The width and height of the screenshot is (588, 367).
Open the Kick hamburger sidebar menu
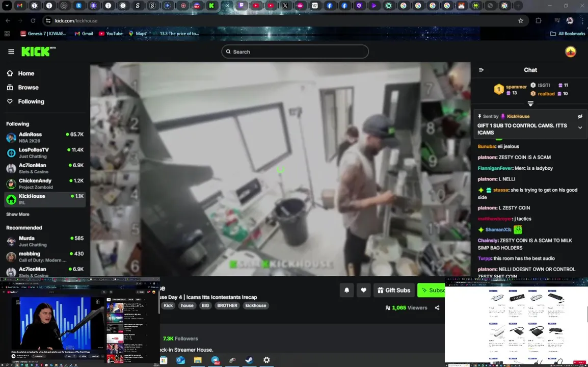pyautogui.click(x=11, y=52)
